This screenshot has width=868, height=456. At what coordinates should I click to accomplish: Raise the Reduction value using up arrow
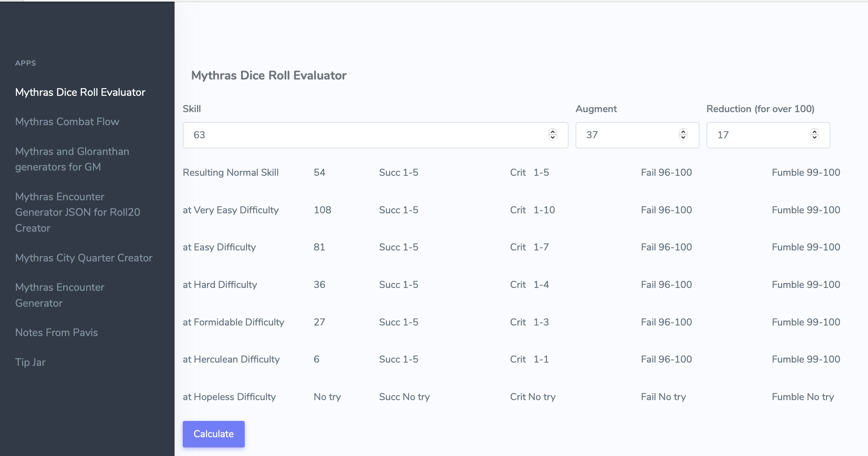pyautogui.click(x=815, y=132)
